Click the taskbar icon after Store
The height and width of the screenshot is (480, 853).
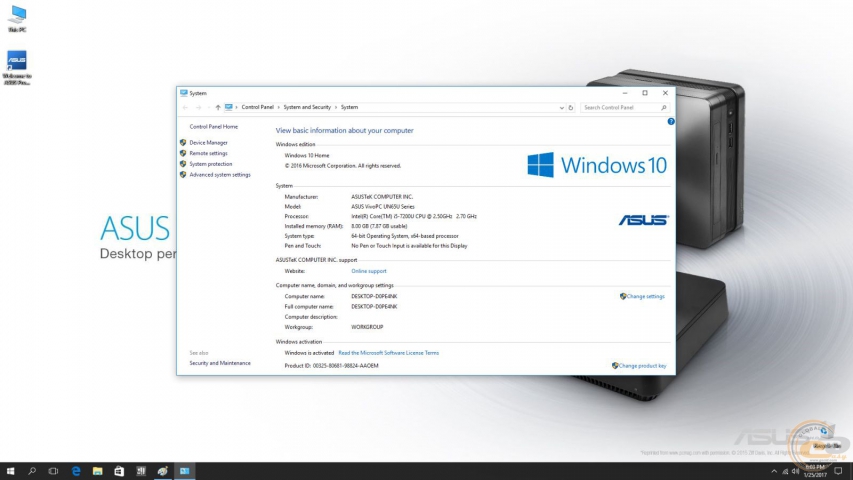click(141, 471)
